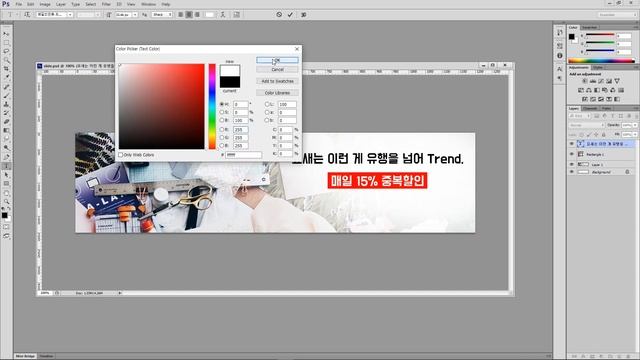Open the font size dropdown
This screenshot has height=360, width=640.
(x=135, y=15)
